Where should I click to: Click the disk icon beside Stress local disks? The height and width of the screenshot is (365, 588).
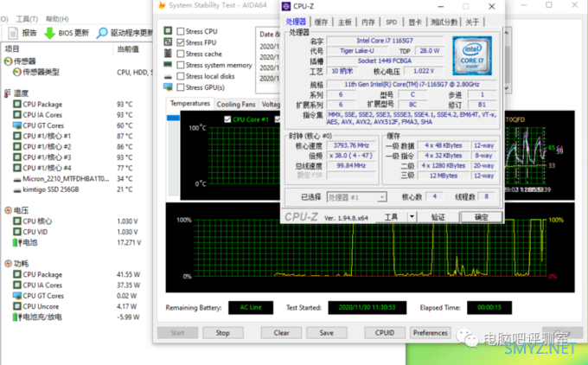pos(168,76)
